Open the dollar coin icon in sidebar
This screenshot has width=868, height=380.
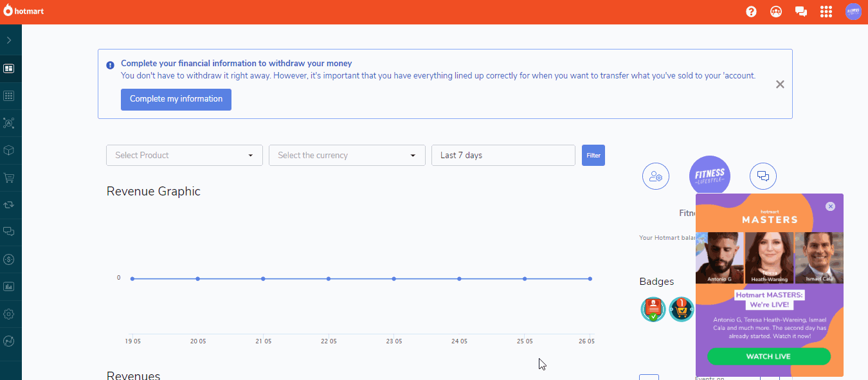click(x=9, y=259)
